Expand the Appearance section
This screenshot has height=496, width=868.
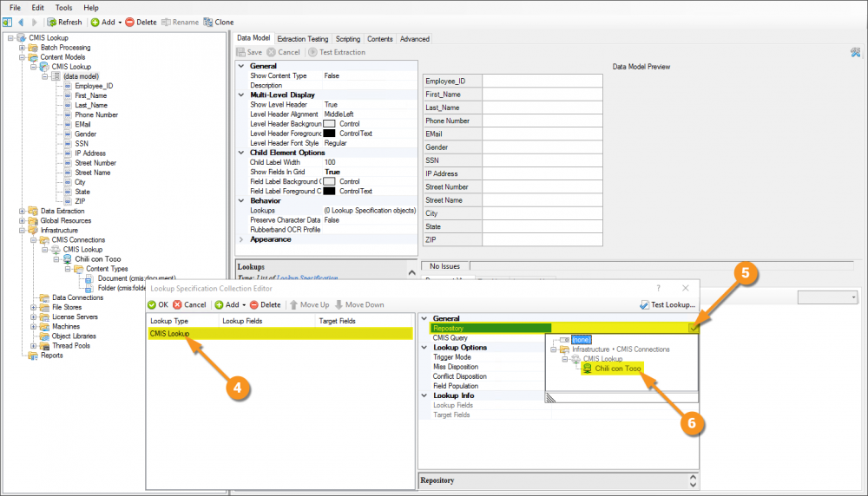[x=241, y=239]
